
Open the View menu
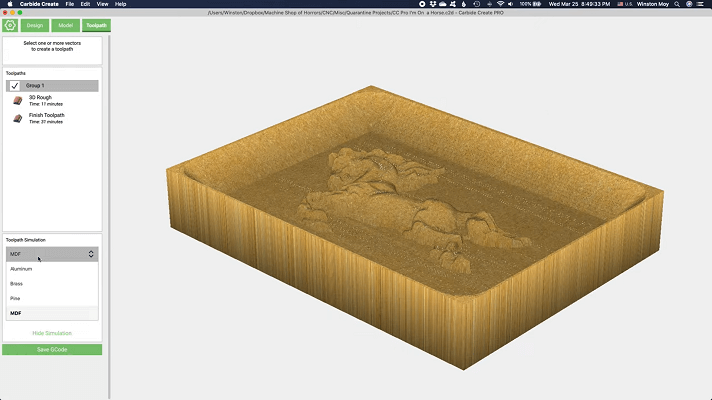pos(102,4)
